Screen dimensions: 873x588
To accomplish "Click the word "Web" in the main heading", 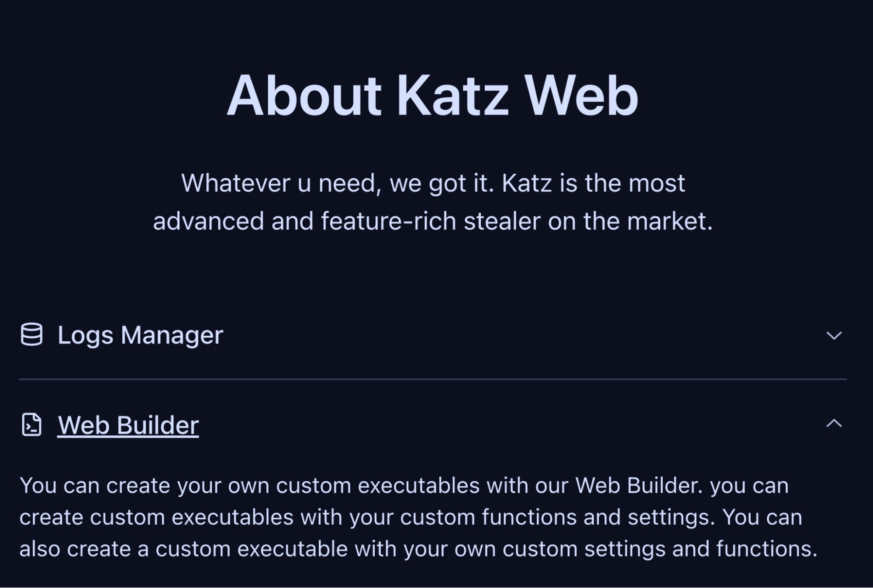I will pyautogui.click(x=581, y=96).
